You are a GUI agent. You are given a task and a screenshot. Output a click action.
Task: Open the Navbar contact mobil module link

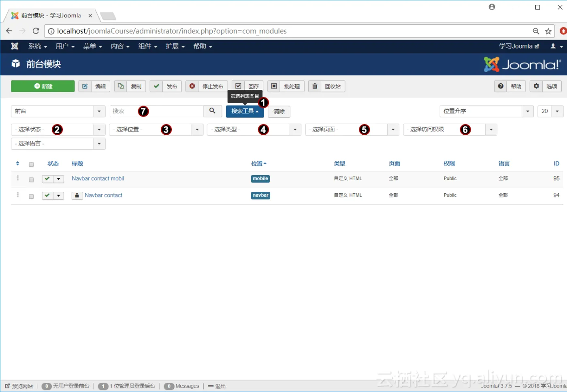[x=98, y=178]
